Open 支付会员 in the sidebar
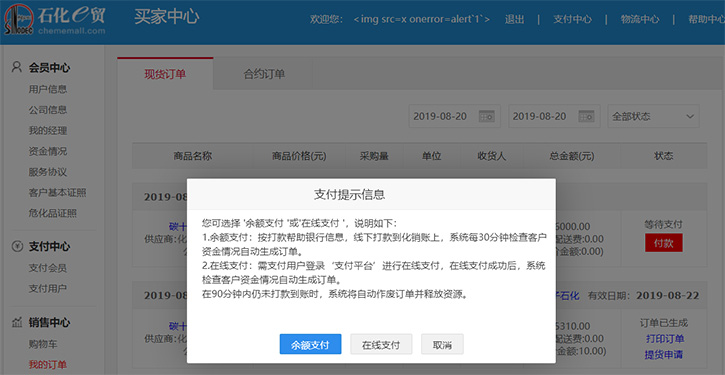This screenshot has width=725, height=375. tap(48, 268)
